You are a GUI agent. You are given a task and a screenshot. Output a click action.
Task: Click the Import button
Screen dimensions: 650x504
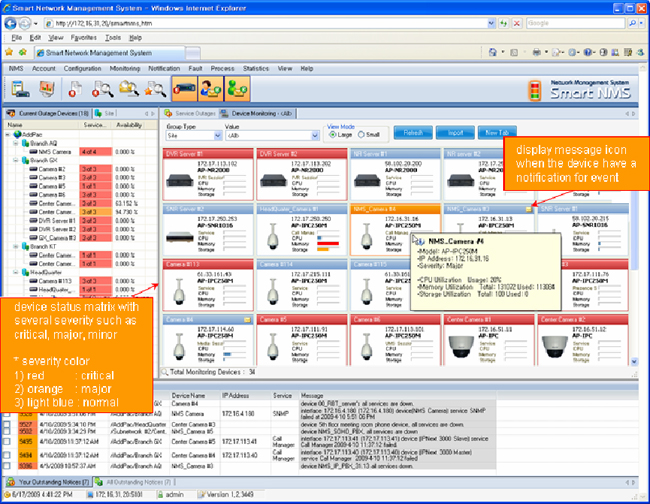[x=453, y=132]
